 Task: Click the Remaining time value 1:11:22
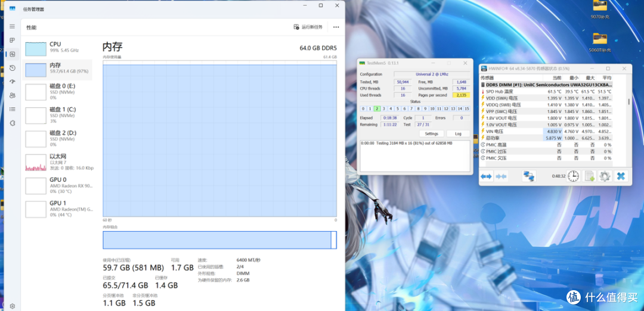389,125
